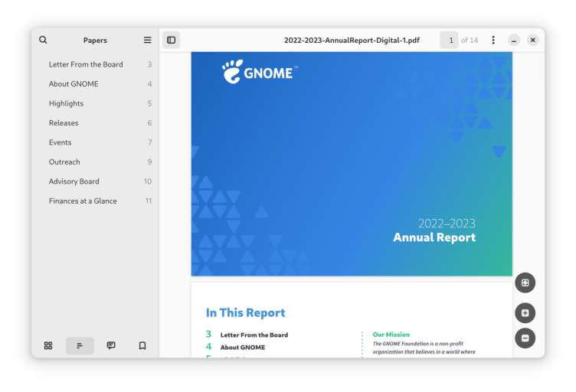Viewport: 576px width, 392px height.
Task: Switch to thumbnails view tab
Action: coord(48,346)
